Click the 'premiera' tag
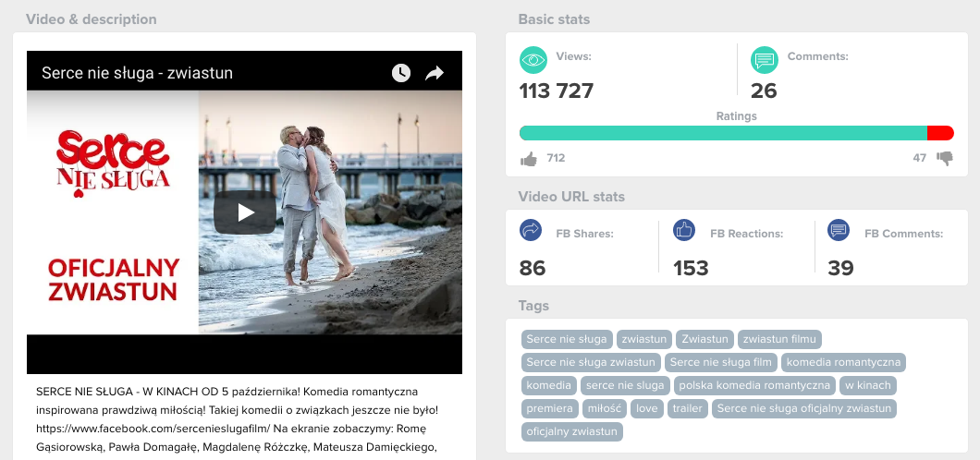Viewport: 980px width, 460px height. (549, 408)
